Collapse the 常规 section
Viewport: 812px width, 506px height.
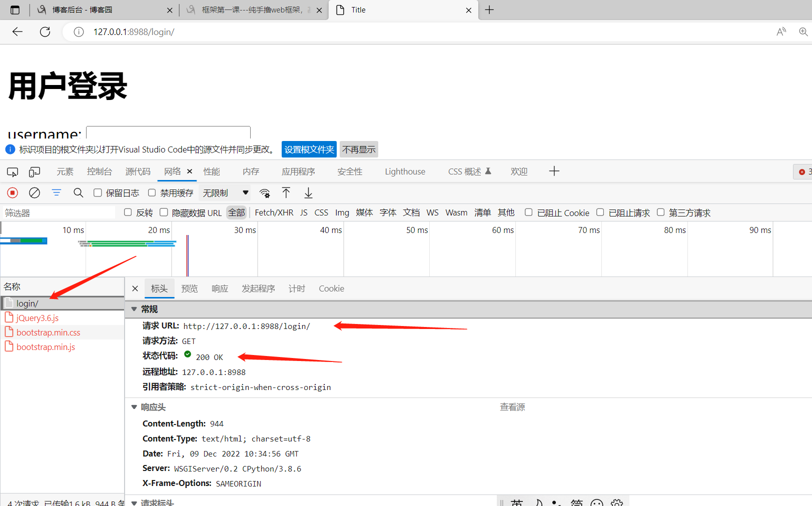coord(134,309)
